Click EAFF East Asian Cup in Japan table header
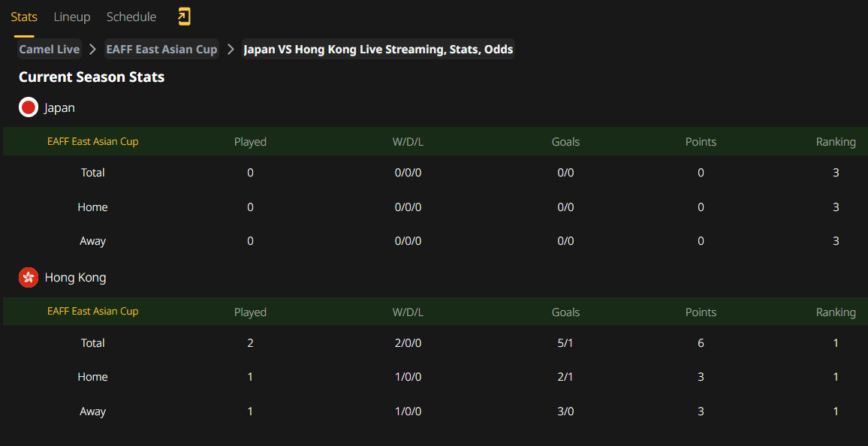868x446 pixels. 93,142
